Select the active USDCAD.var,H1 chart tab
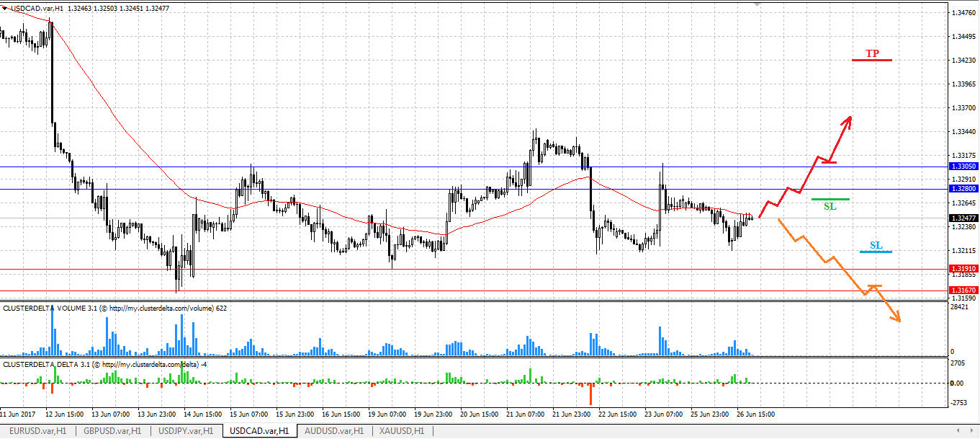Image resolution: width=980 pixels, height=439 pixels. click(259, 430)
